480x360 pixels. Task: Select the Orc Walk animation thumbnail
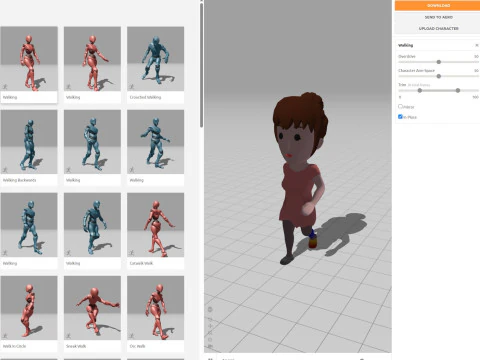pos(155,308)
